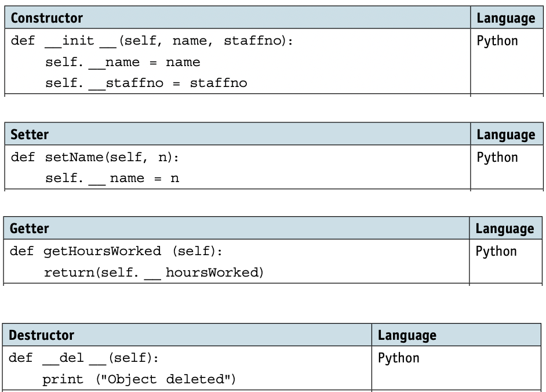Image resolution: width=546 pixels, height=392 pixels.
Task: Click the Constructor table header
Action: [x=47, y=18]
